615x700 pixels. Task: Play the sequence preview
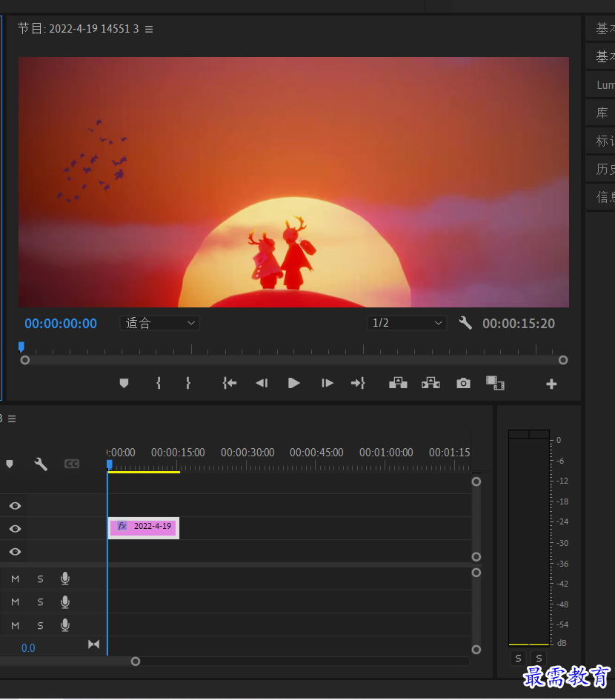point(293,383)
